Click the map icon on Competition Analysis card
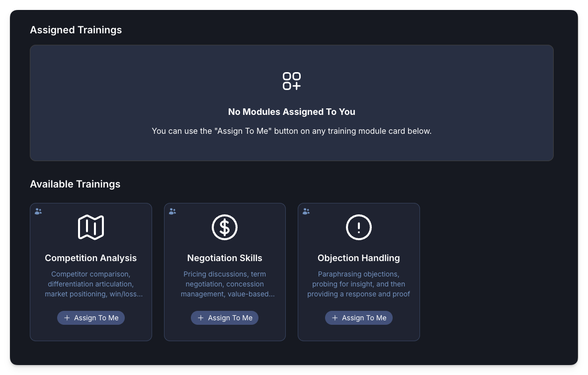The height and width of the screenshot is (375, 588). (x=91, y=227)
